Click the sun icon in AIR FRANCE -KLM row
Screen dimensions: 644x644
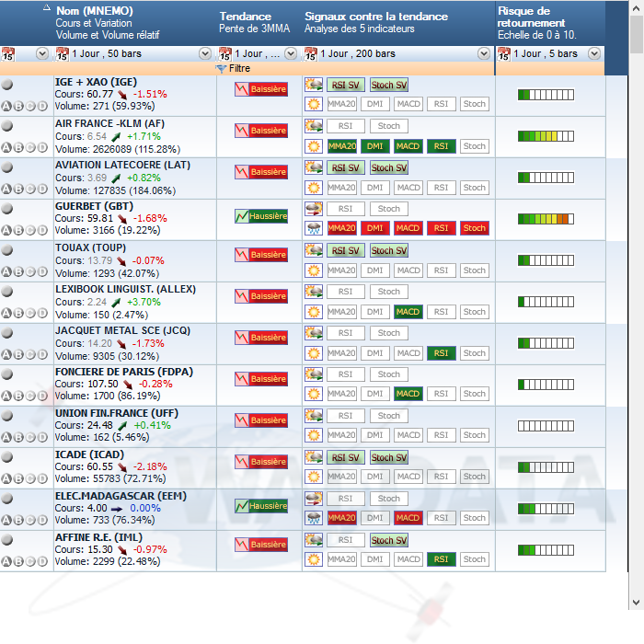[314, 146]
